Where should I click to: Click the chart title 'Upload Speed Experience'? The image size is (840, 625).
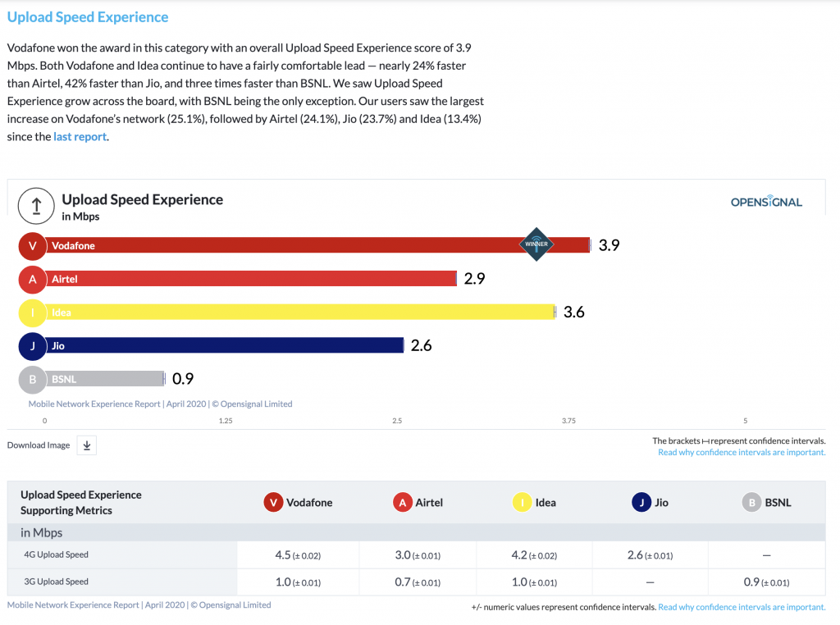143,199
